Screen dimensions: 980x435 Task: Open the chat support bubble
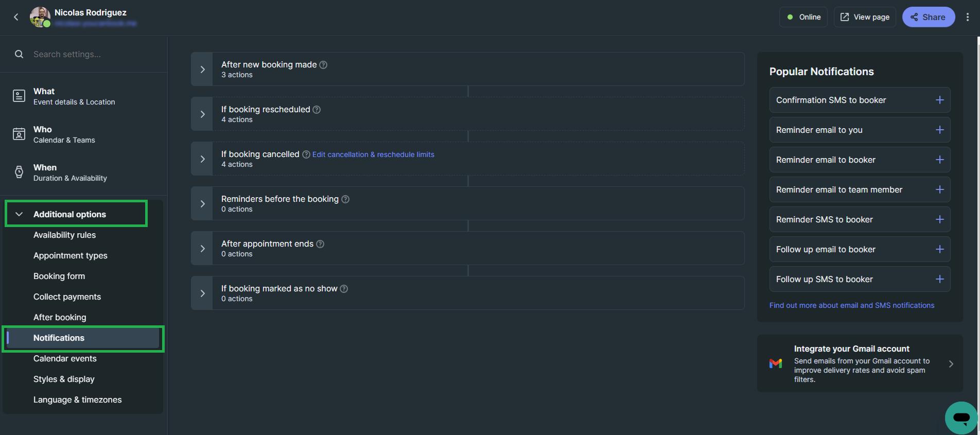click(961, 417)
